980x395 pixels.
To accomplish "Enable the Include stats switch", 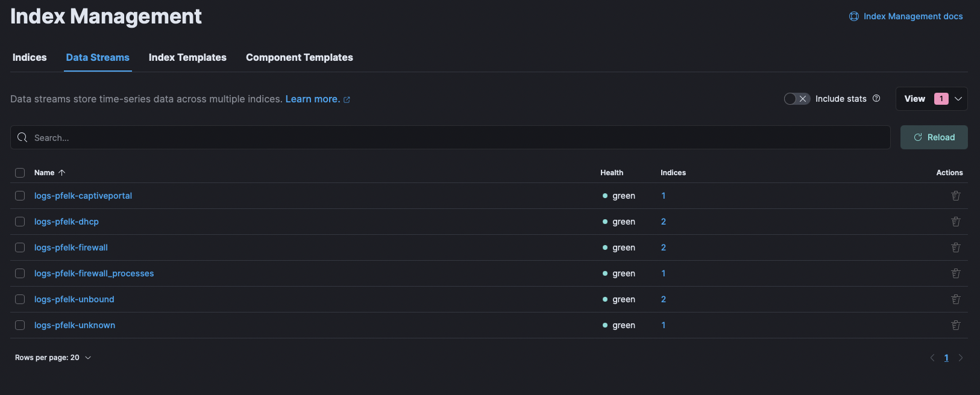I will click(x=796, y=99).
